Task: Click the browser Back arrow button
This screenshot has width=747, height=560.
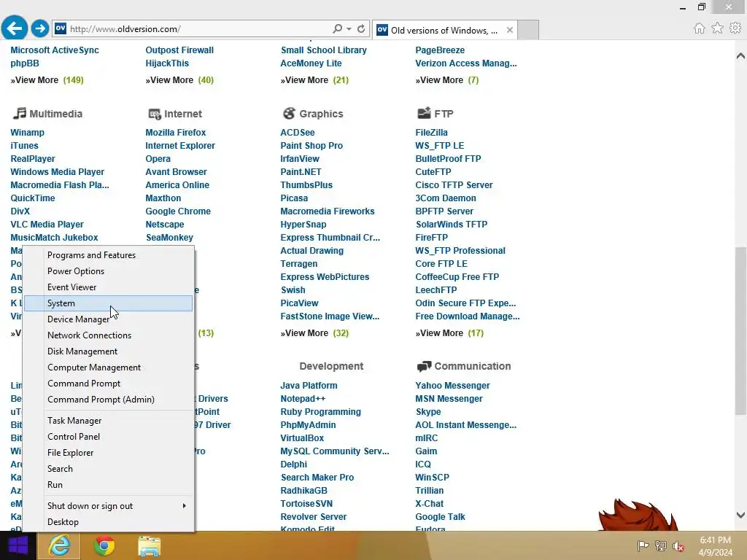Action: [15, 28]
